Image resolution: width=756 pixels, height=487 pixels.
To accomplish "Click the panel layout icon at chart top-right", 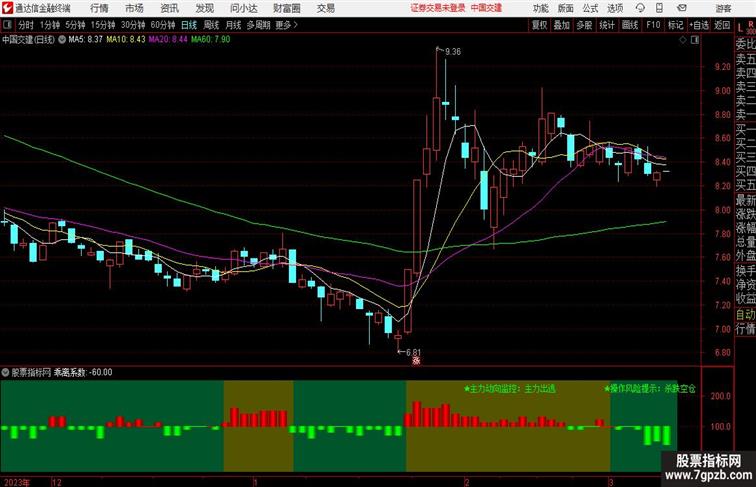I will 695,40.
